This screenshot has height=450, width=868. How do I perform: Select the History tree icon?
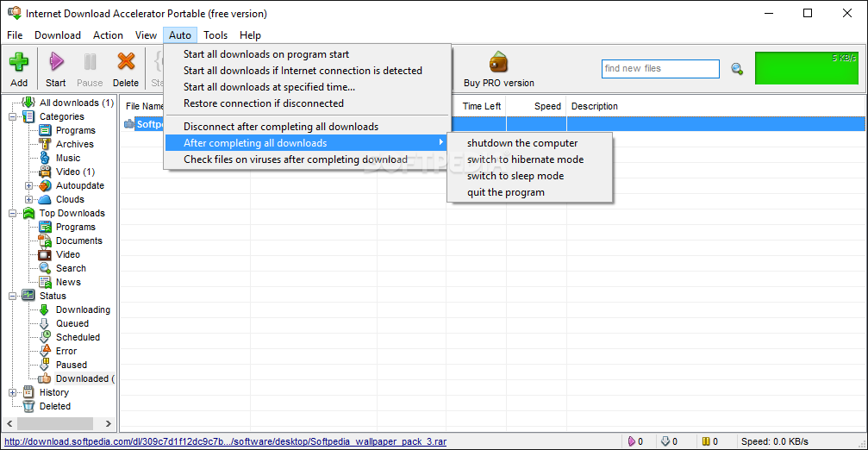click(x=28, y=392)
